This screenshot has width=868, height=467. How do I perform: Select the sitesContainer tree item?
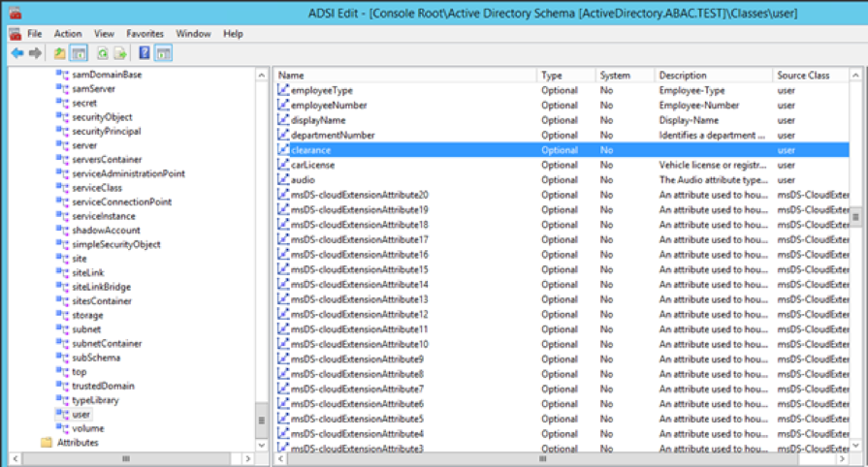(x=102, y=301)
